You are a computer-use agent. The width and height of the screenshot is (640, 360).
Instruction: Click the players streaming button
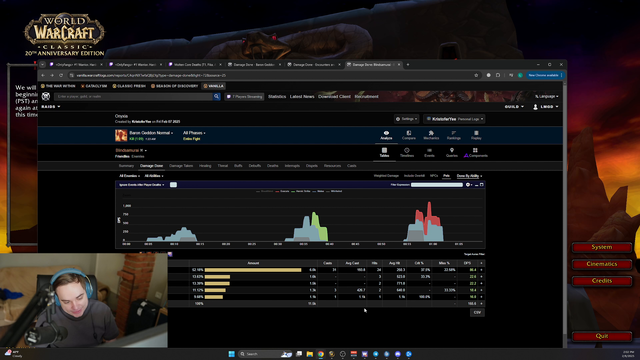(244, 97)
